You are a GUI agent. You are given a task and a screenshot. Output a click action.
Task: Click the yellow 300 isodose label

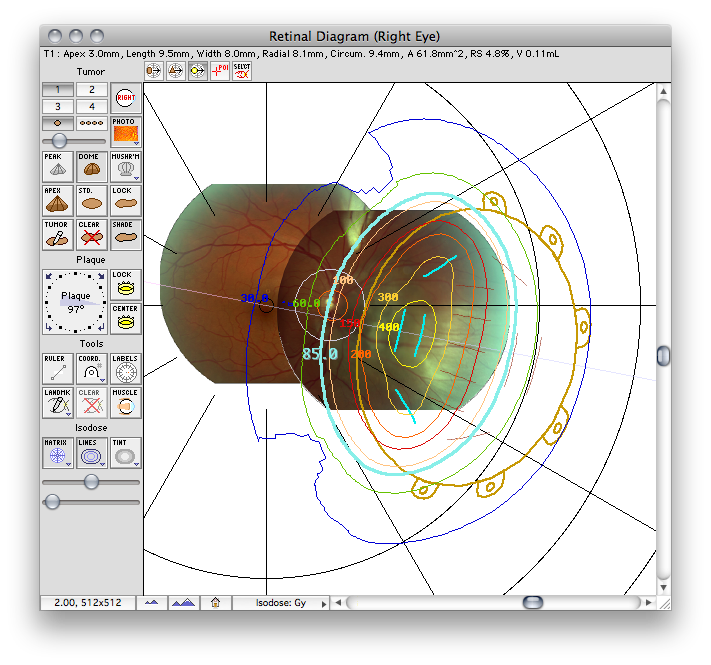[x=388, y=297]
